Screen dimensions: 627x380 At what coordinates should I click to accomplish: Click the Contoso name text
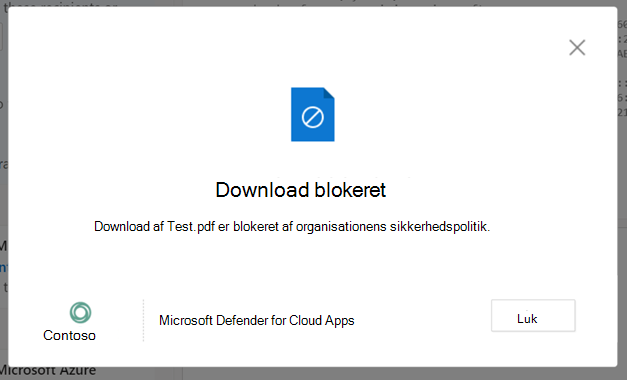[70, 335]
